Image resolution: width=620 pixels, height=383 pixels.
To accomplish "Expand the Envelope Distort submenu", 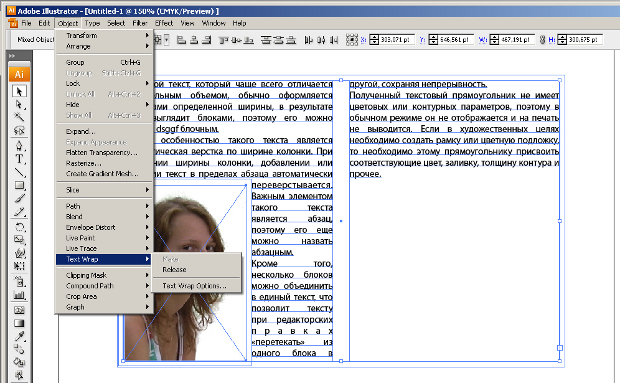I will (104, 227).
